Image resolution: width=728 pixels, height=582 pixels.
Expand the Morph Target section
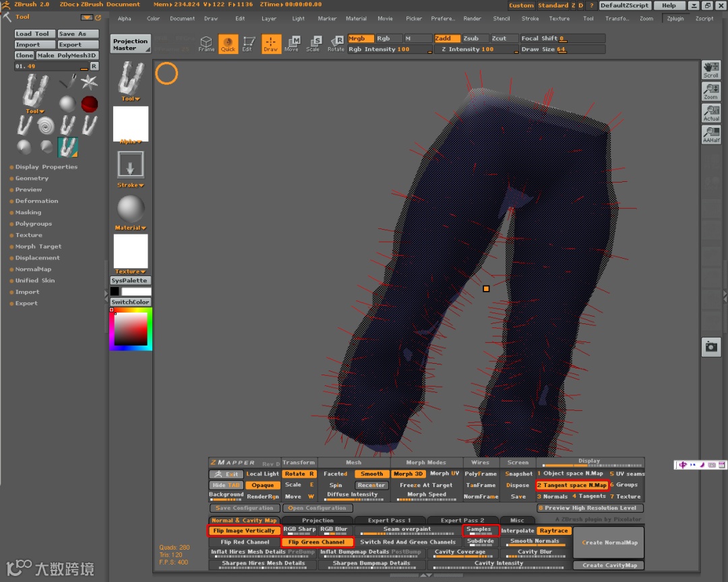click(38, 247)
